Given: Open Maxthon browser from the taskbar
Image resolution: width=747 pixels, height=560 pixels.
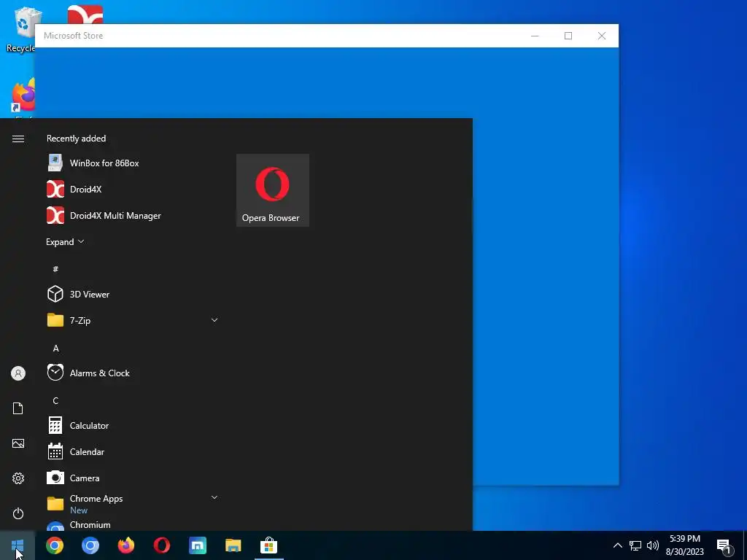Looking at the screenshot, I should (198, 545).
